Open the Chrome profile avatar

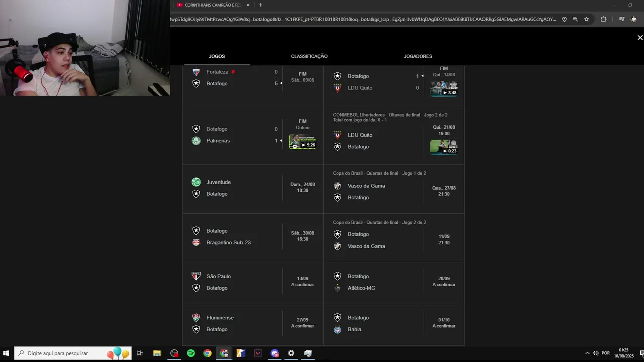click(x=634, y=19)
